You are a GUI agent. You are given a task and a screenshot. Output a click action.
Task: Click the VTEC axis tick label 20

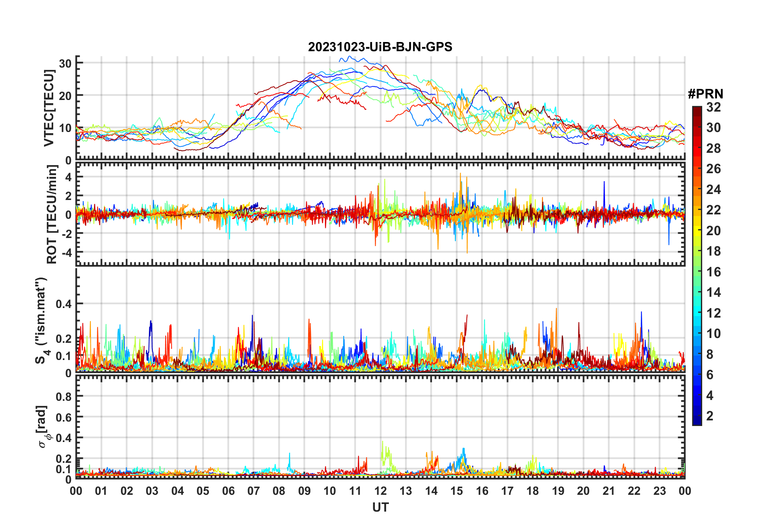coord(66,96)
